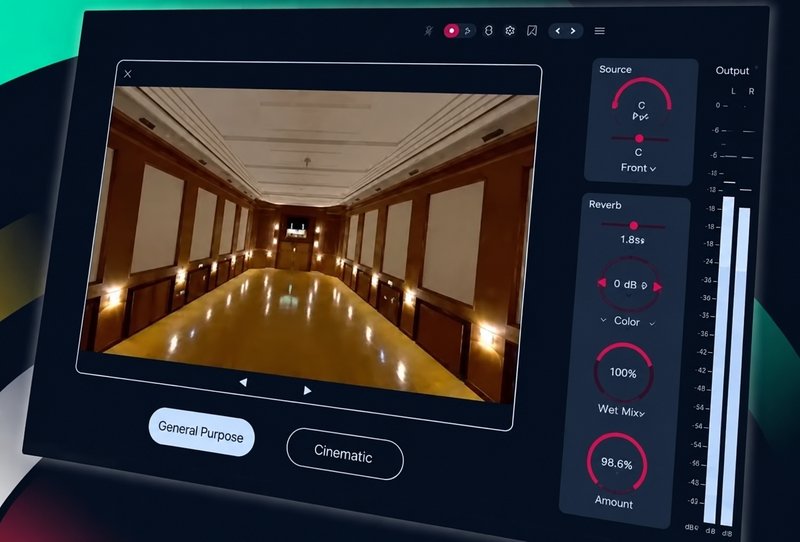Screen dimensions: 800x542
Task: Click the R output level meter bar
Action: pyautogui.click(x=736, y=366)
